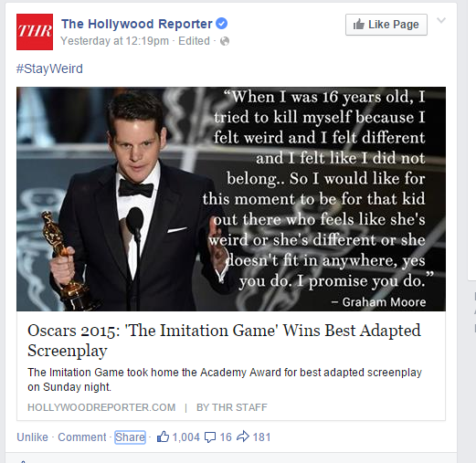Click the Like Page button
This screenshot has height=463, width=476.
(386, 25)
